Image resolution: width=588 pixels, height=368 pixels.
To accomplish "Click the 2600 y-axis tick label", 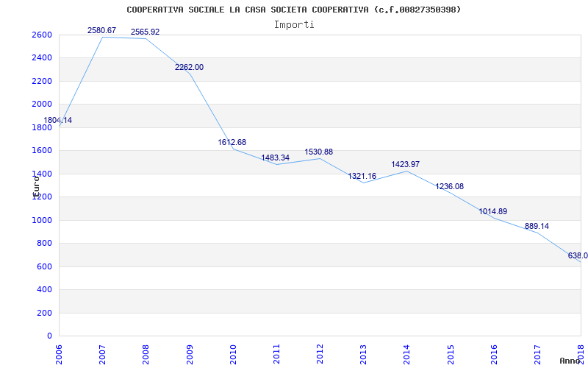I will pos(42,35).
